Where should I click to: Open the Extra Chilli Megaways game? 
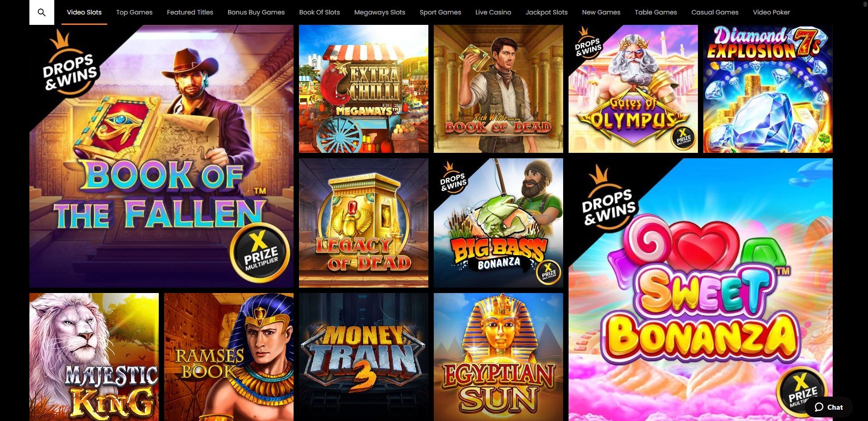point(364,89)
